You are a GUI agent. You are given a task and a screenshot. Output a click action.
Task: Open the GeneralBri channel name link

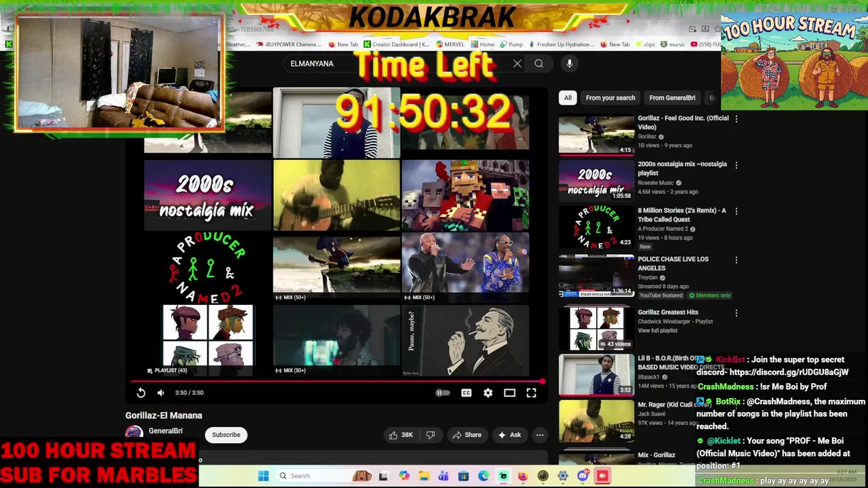(x=165, y=431)
